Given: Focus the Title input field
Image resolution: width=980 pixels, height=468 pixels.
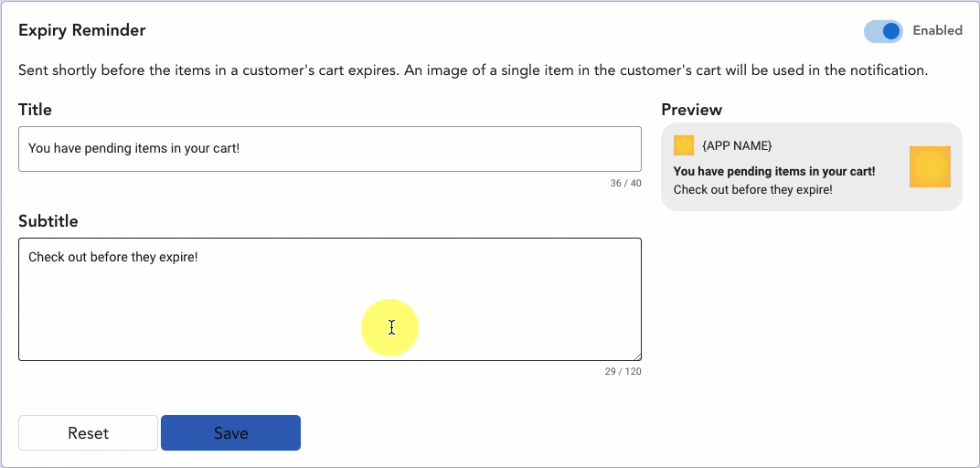Looking at the screenshot, I should tap(330, 149).
